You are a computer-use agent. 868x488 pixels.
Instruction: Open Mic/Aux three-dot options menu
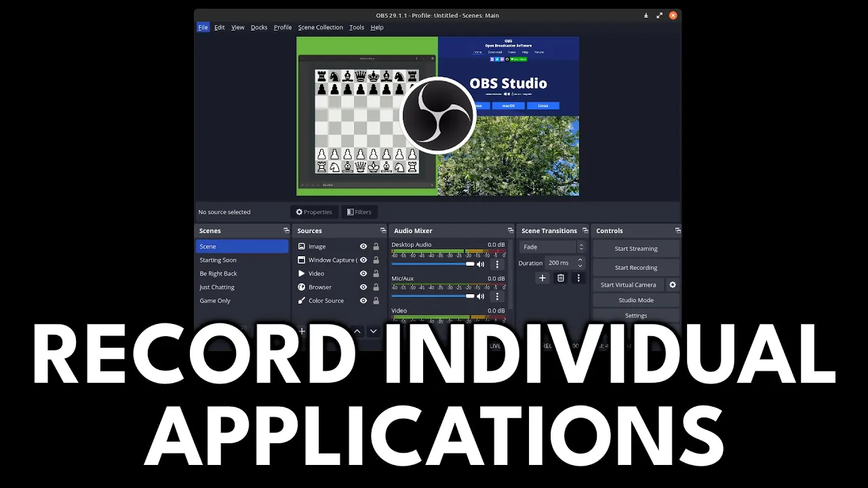point(497,296)
